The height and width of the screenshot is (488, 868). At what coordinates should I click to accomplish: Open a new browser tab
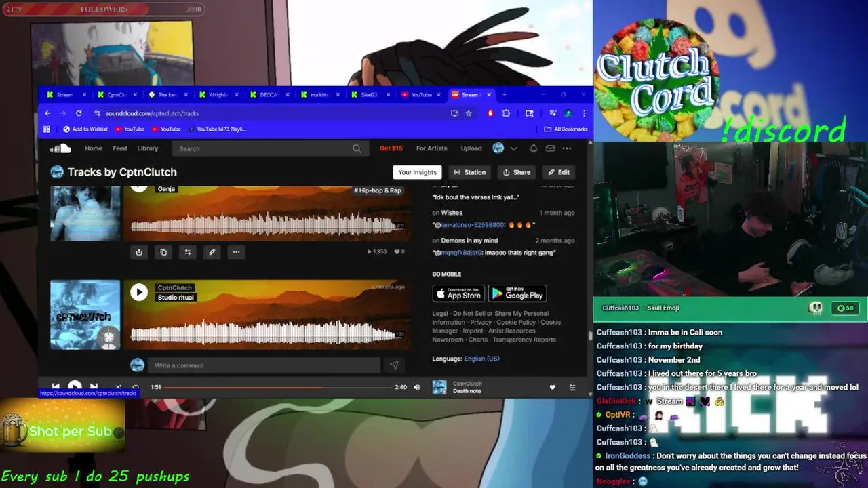(x=504, y=95)
